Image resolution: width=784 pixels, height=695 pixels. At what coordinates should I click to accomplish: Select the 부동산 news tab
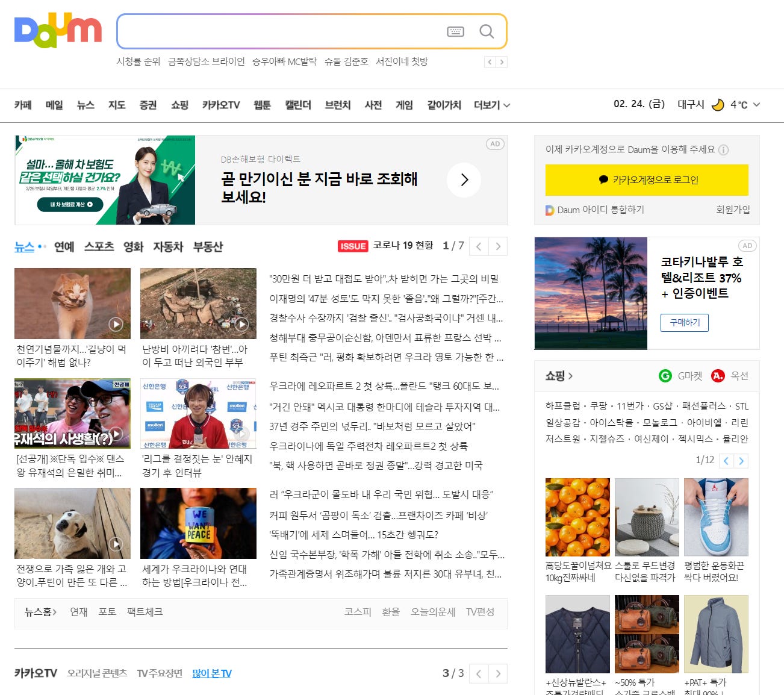click(x=208, y=246)
